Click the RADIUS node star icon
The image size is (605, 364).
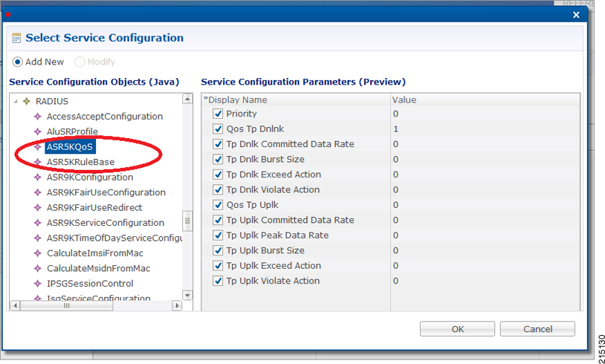pyautogui.click(x=27, y=102)
